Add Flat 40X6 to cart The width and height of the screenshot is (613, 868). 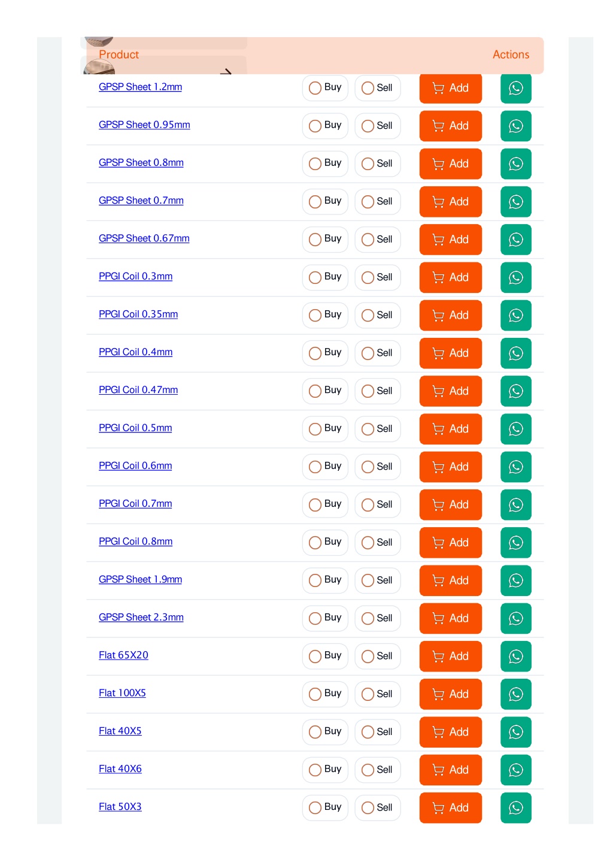tap(450, 770)
